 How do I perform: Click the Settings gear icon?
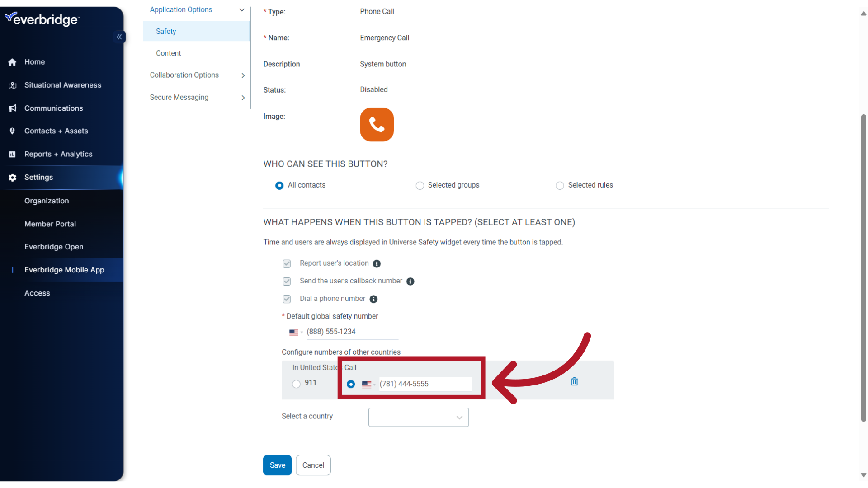[12, 177]
